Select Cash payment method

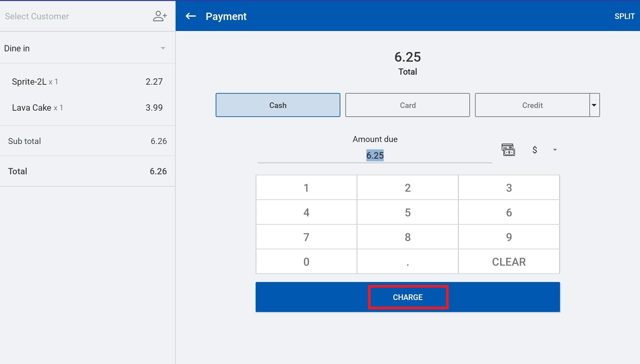[278, 105]
